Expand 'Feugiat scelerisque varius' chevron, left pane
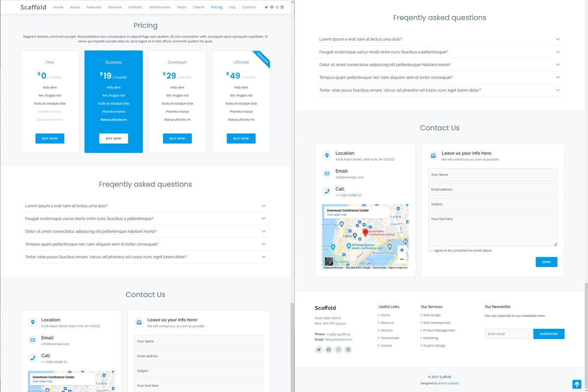This screenshot has height=392, width=588. [x=264, y=219]
